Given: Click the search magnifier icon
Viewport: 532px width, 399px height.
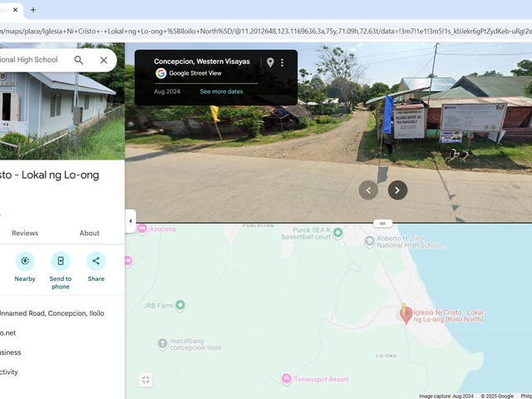Looking at the screenshot, I should [79, 60].
